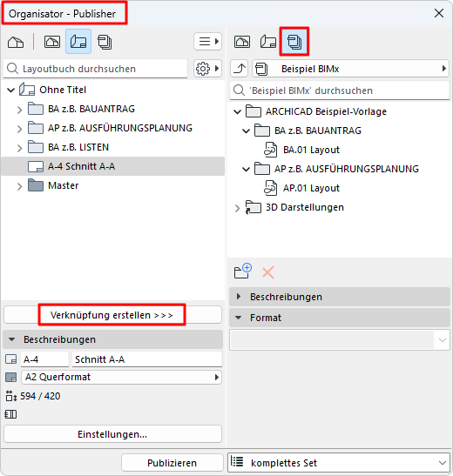Image resolution: width=453 pixels, height=476 pixels.
Task: Select Layout Book icon in left pane
Action: [78, 42]
